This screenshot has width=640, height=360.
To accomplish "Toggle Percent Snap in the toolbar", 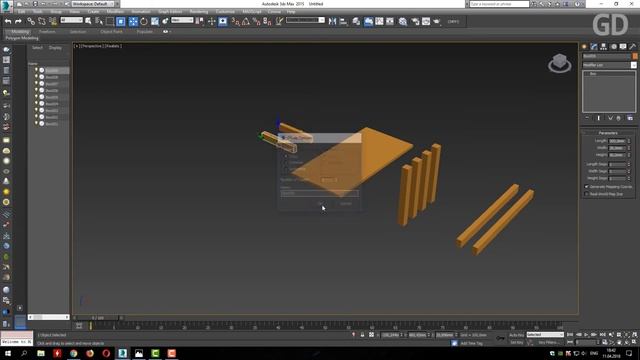I will 256,21.
